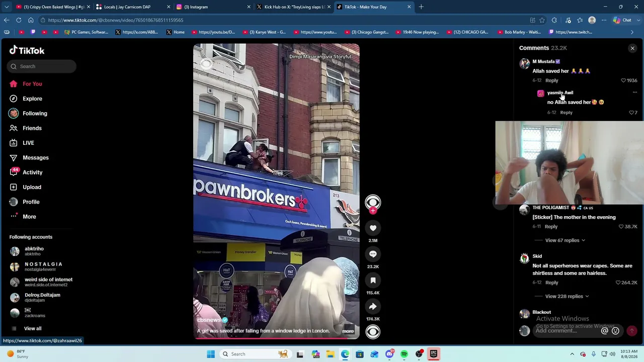This screenshot has width=644, height=362.
Task: Open more options on yasmiin Awil's reply
Action: click(x=634, y=93)
